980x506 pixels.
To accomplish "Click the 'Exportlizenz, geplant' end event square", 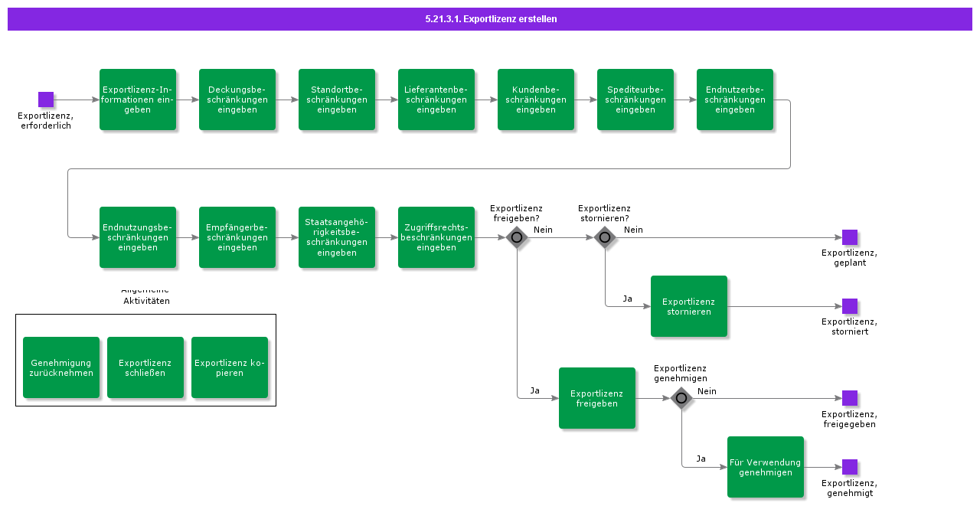I will tap(850, 237).
